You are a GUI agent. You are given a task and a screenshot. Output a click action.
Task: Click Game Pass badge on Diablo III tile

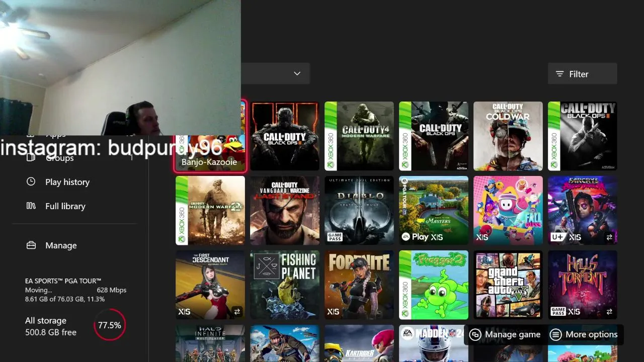point(335,237)
